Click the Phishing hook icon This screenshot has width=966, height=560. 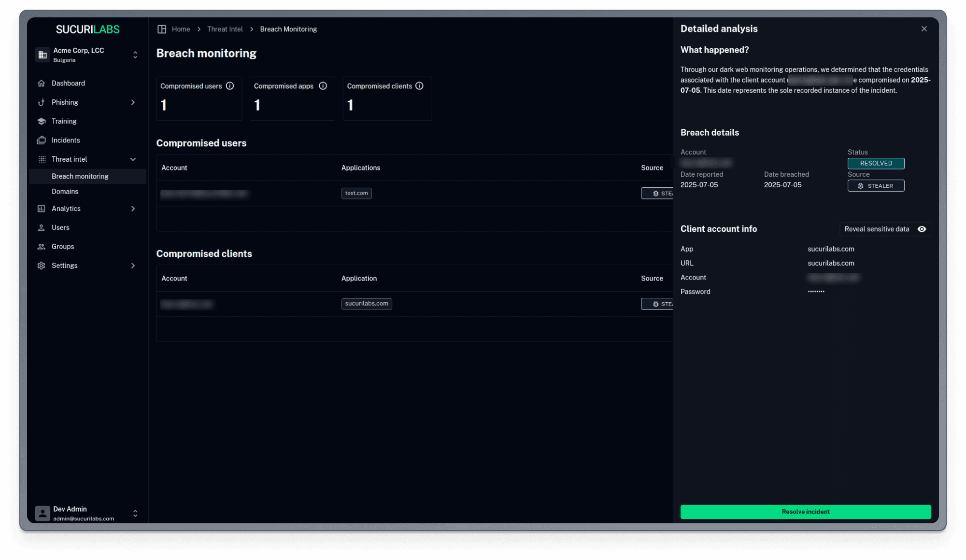[42, 102]
